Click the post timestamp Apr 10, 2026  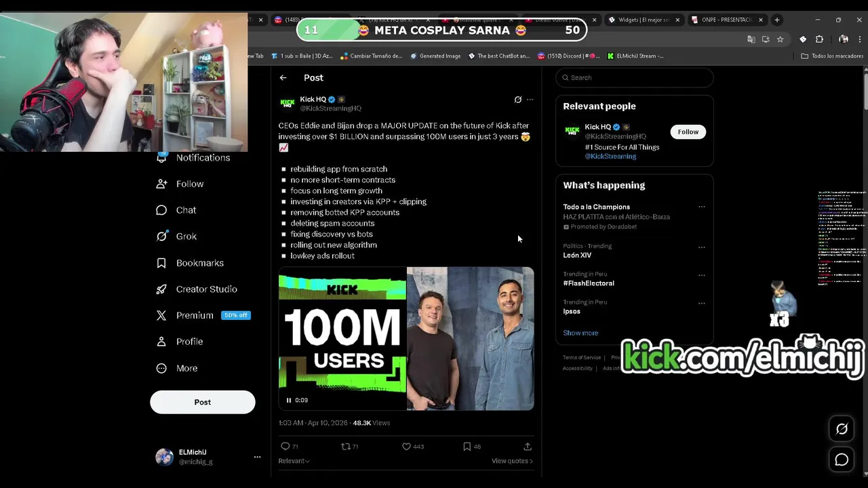pyautogui.click(x=313, y=423)
